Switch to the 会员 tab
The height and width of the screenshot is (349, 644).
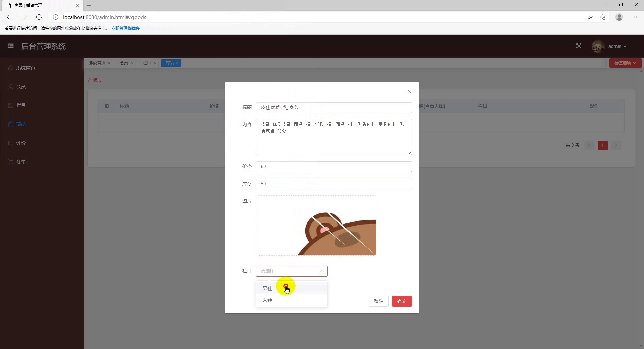pos(123,63)
